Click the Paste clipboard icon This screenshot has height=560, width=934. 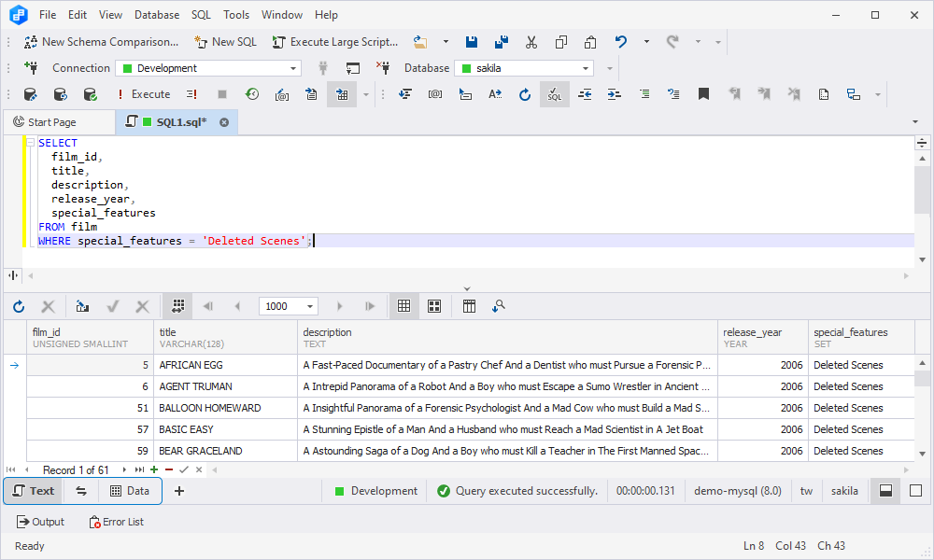coord(589,42)
